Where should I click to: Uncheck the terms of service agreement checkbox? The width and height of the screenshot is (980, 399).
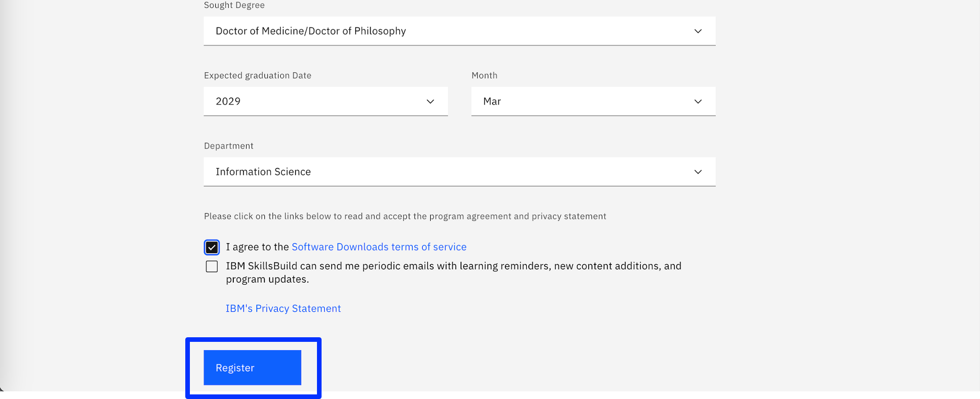click(212, 247)
